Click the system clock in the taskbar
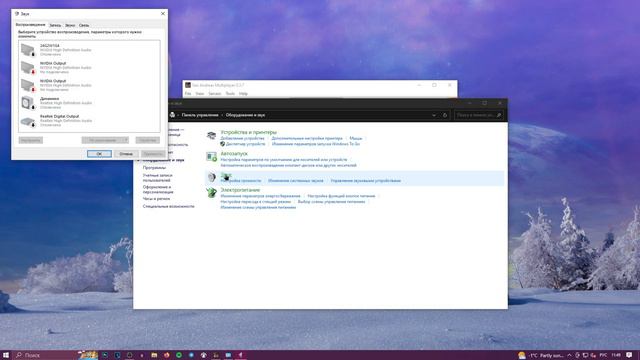The image size is (640, 360). tap(616, 355)
